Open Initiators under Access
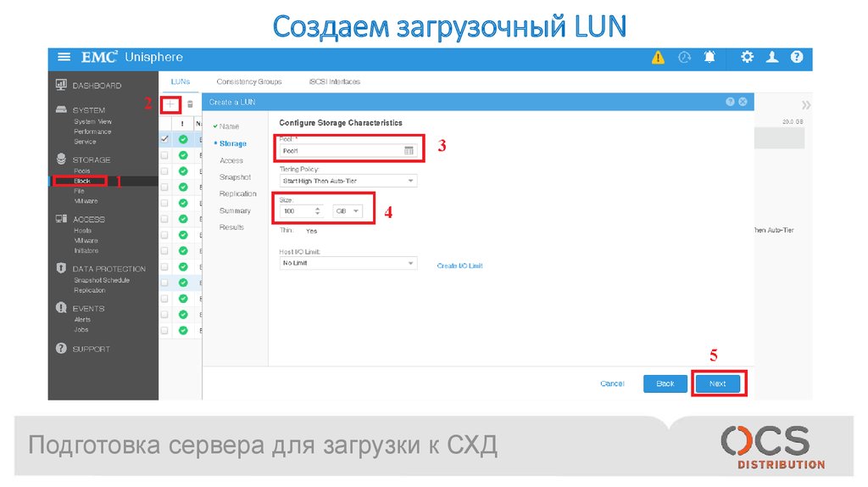The image size is (868, 487). point(86,250)
